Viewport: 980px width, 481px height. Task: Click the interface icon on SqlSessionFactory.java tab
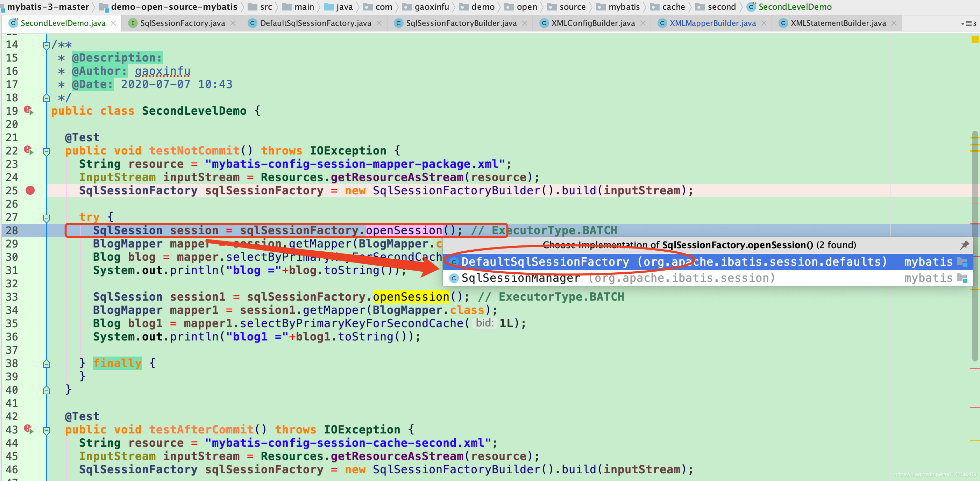[x=133, y=23]
